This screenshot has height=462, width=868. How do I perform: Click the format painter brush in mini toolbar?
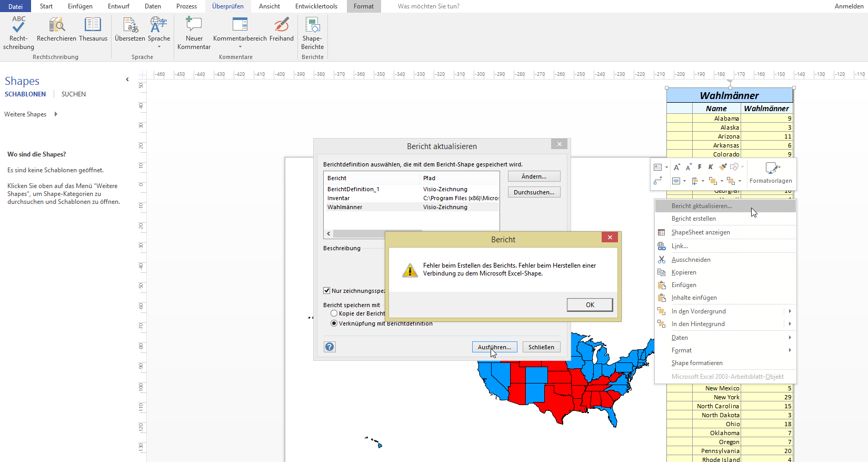pos(723,167)
